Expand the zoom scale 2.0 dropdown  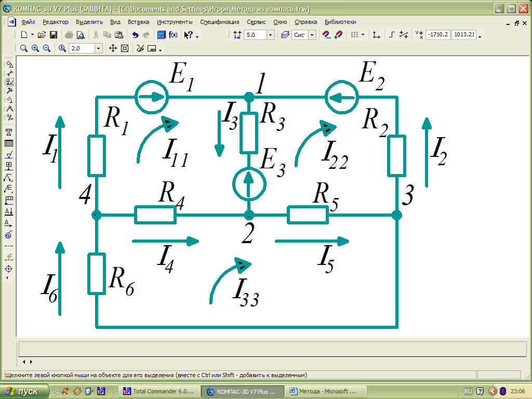[x=99, y=48]
